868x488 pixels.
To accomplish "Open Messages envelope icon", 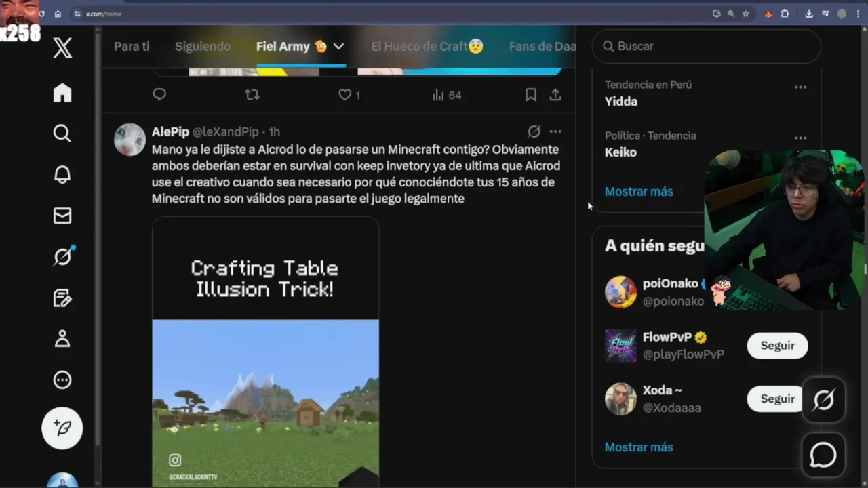I will (x=62, y=216).
